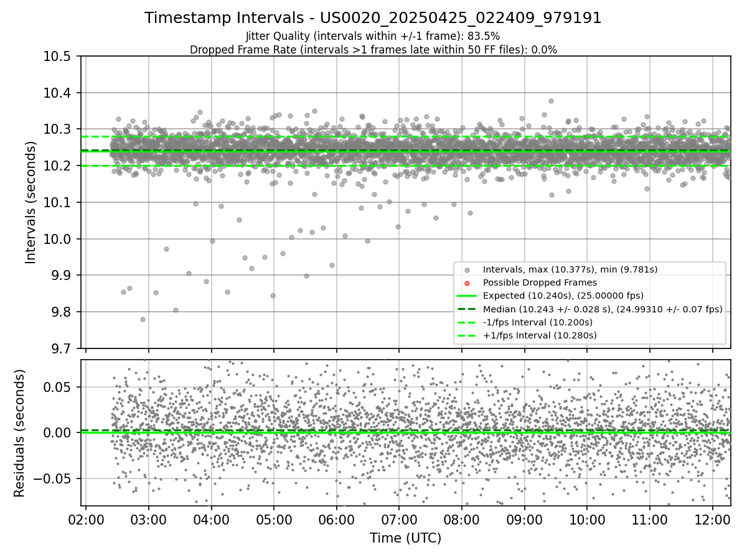This screenshot has width=747, height=560.
Task: Click the highest outlier point near 10.377 seconds
Action: coord(551,101)
